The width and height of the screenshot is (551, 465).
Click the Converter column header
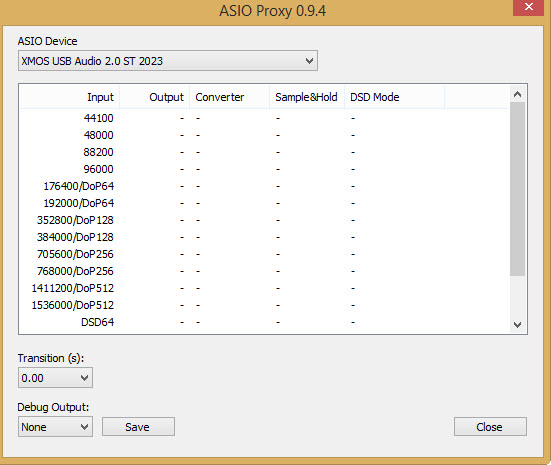tap(229, 97)
